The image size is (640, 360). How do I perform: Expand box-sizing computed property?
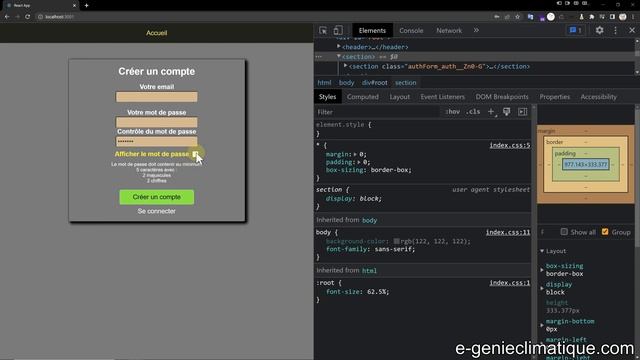tap(542, 270)
